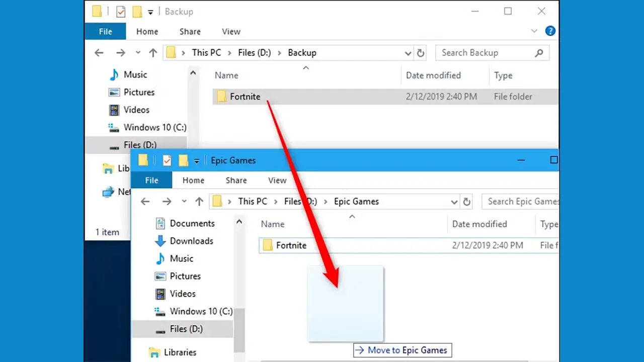Open Quick Access Toolbar dropdown in Backup title bar
The image size is (644, 362).
click(x=150, y=12)
